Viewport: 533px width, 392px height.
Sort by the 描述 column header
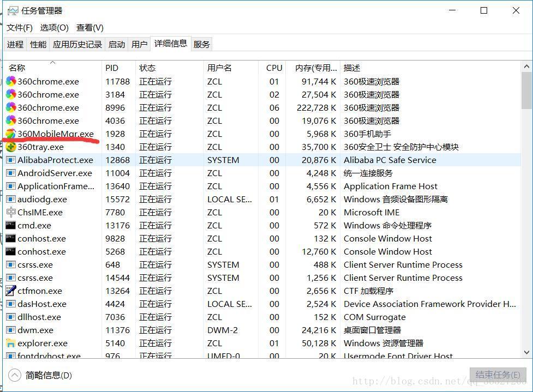click(430, 68)
